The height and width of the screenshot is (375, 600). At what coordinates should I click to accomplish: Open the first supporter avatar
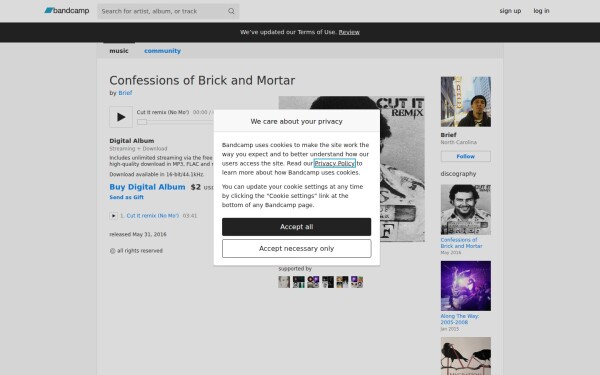(x=284, y=282)
